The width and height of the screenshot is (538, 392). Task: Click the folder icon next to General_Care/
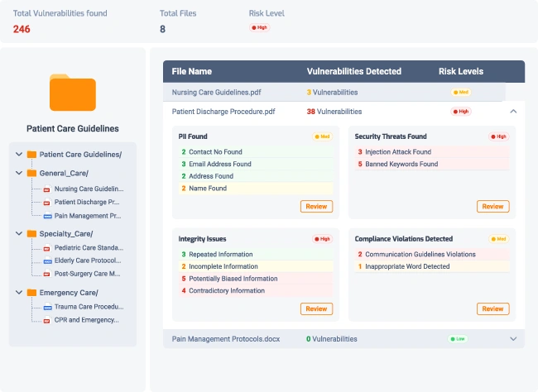tap(31, 174)
